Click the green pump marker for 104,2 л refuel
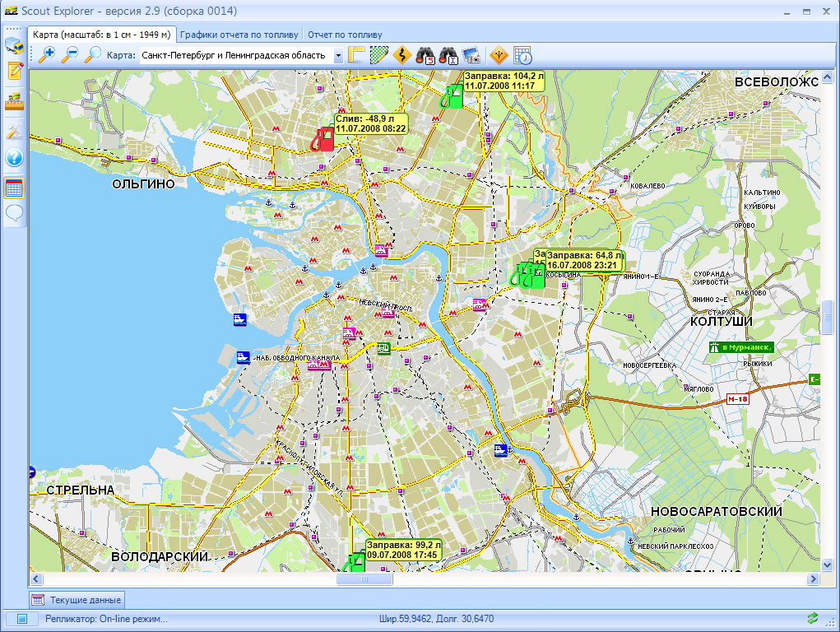840x632 pixels. coord(452,96)
